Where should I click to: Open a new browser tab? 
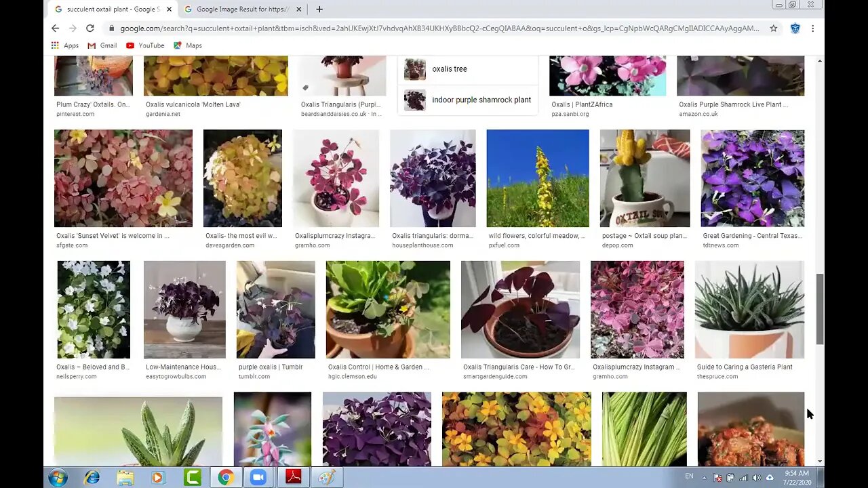tap(319, 9)
